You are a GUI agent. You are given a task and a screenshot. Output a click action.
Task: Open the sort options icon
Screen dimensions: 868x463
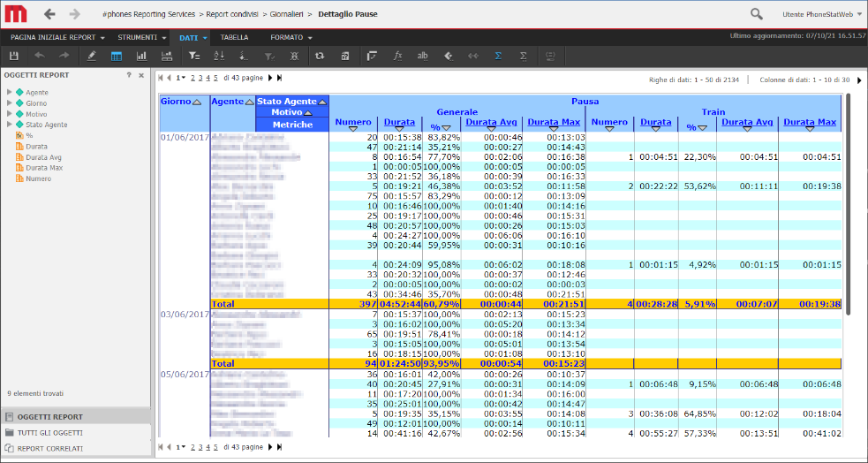click(219, 56)
